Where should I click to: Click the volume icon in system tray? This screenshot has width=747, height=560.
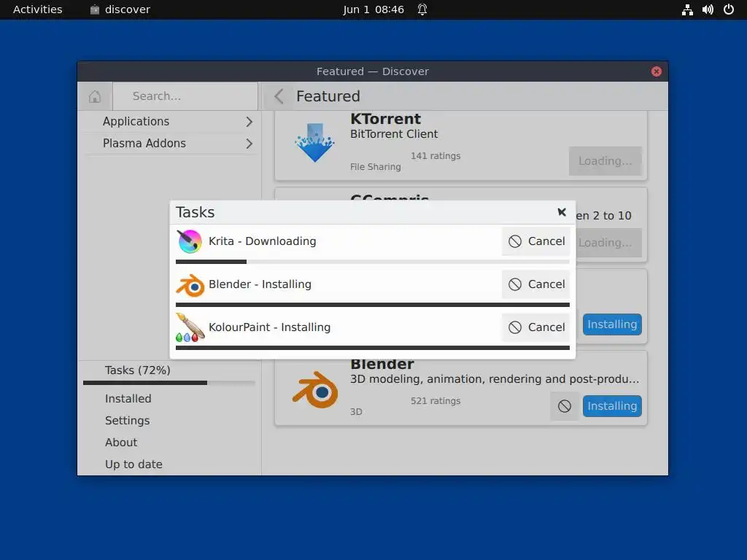(708, 9)
